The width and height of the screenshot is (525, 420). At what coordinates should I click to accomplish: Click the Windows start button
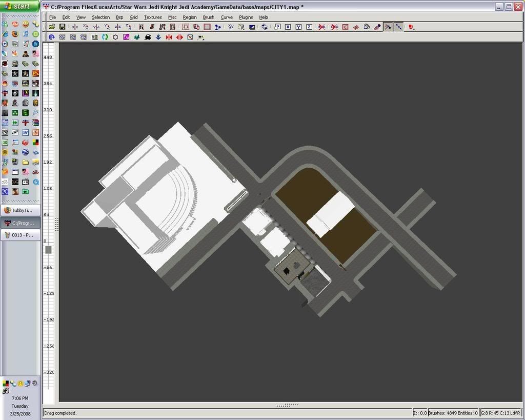(19, 6)
